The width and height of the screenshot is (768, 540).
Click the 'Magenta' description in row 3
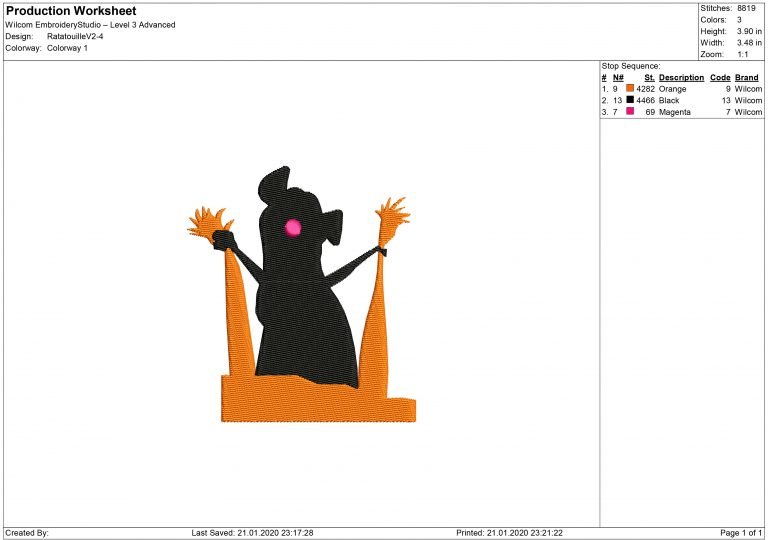[674, 112]
